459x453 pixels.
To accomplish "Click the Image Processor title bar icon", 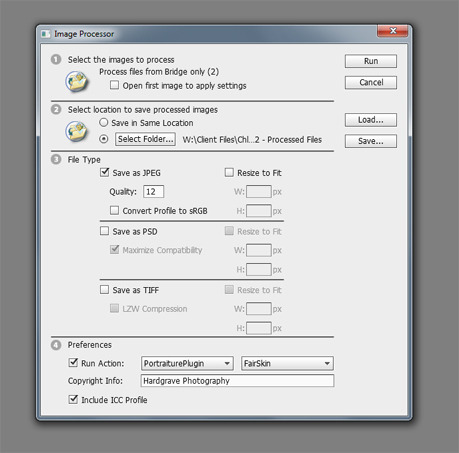I will 46,34.
